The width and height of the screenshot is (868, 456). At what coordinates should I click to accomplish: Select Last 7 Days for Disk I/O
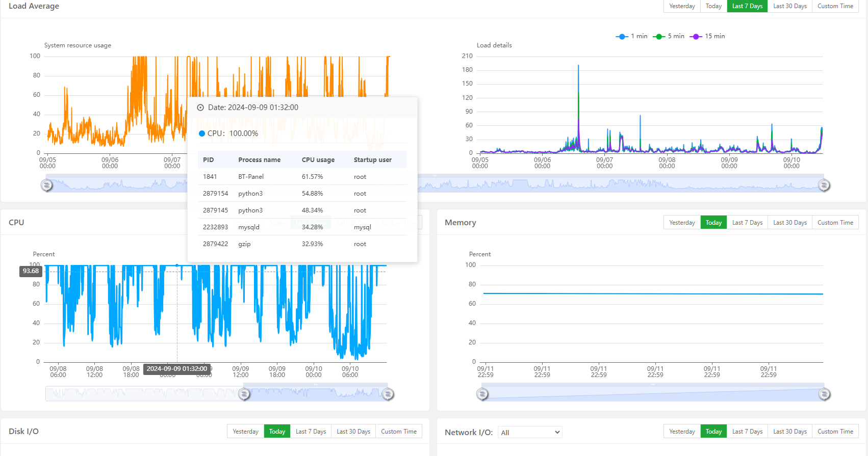pos(311,432)
